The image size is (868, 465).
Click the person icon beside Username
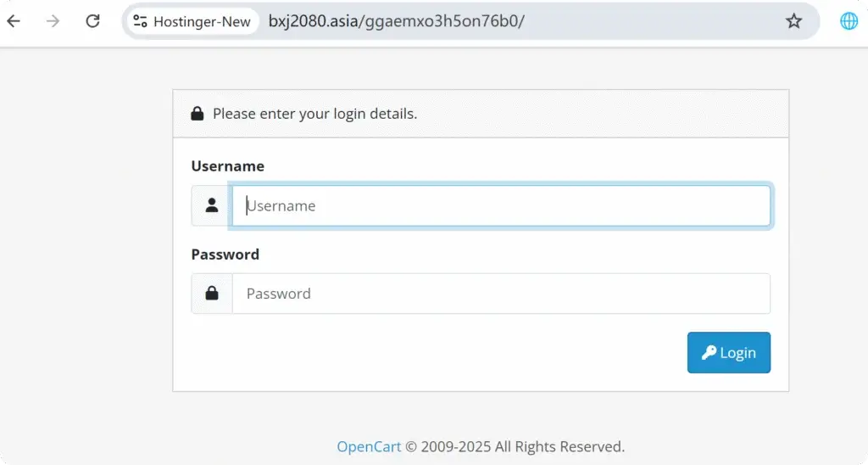point(212,205)
